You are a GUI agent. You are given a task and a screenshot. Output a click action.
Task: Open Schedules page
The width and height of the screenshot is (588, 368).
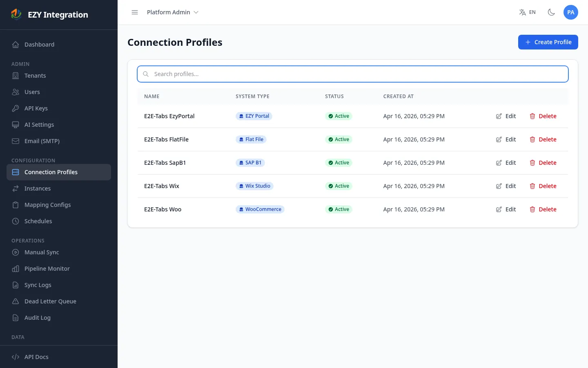coord(59,221)
